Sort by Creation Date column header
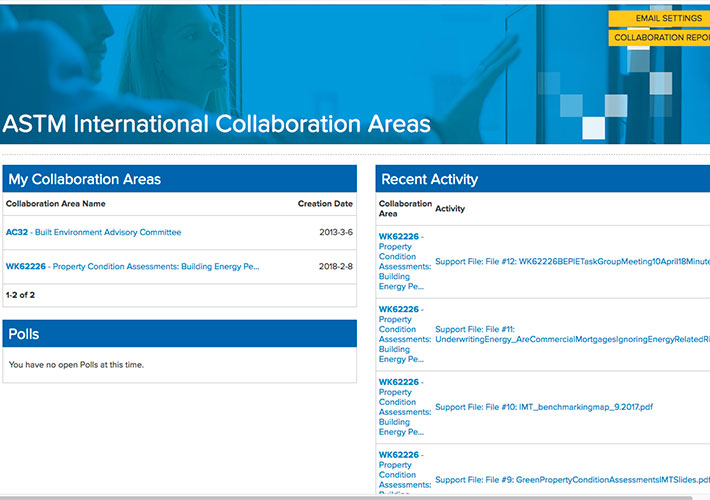Image resolution: width=710 pixels, height=500 pixels. (325, 204)
